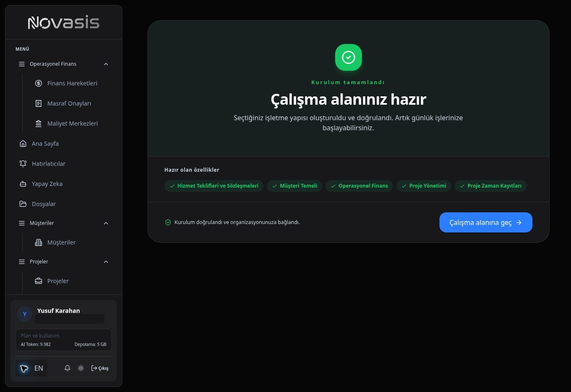The image size is (571, 392).
Task: Open notifications bell in the user panel
Action: coord(67,368)
